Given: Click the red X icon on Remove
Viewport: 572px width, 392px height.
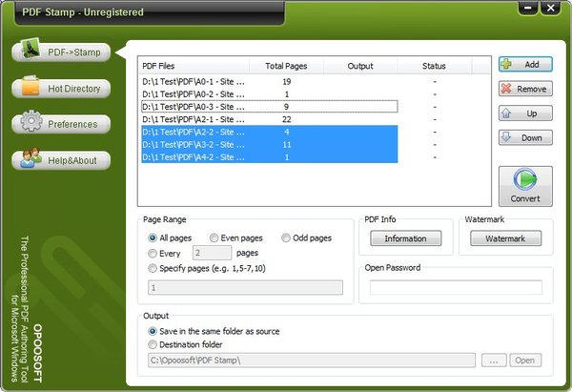Looking at the screenshot, I should coord(506,89).
